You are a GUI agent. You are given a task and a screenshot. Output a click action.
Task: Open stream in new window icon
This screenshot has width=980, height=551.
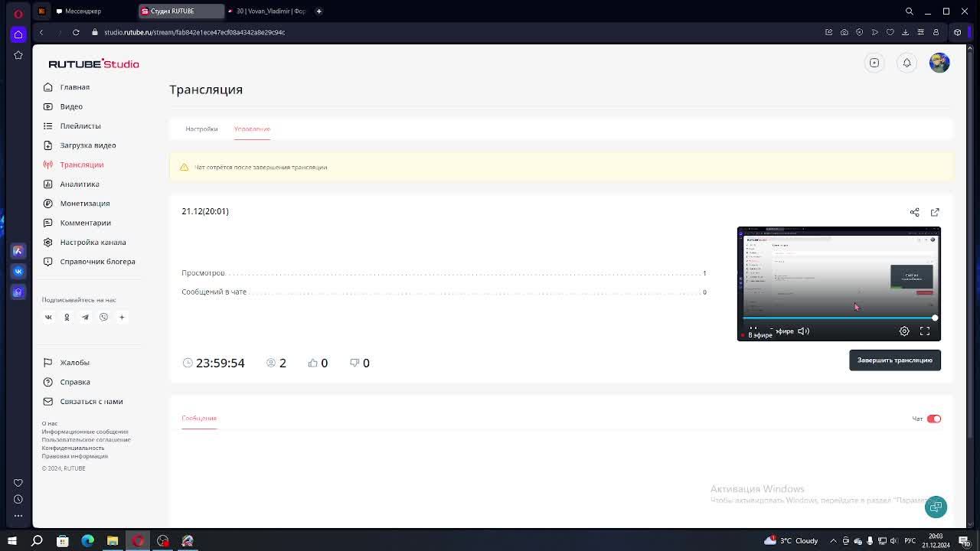(x=935, y=212)
